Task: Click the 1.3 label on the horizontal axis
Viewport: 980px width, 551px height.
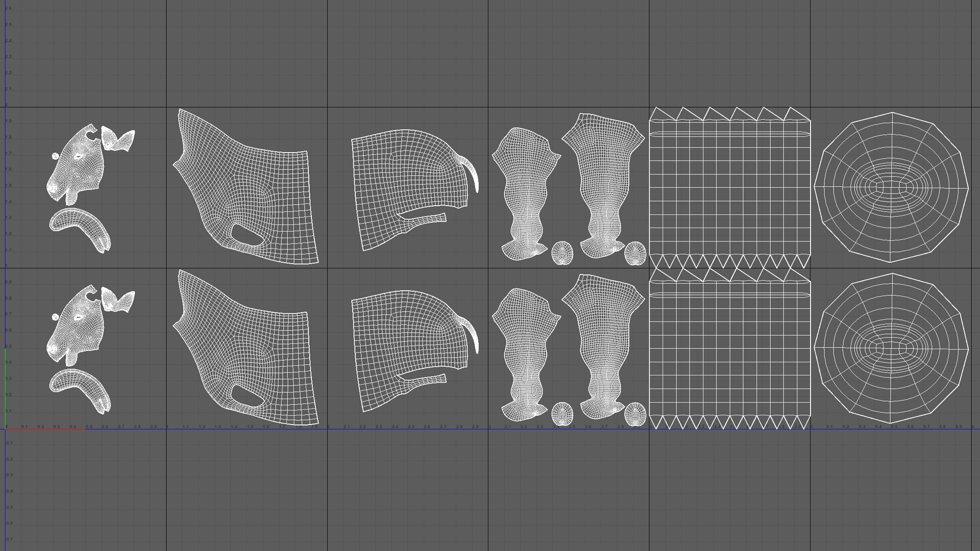Action: click(217, 427)
